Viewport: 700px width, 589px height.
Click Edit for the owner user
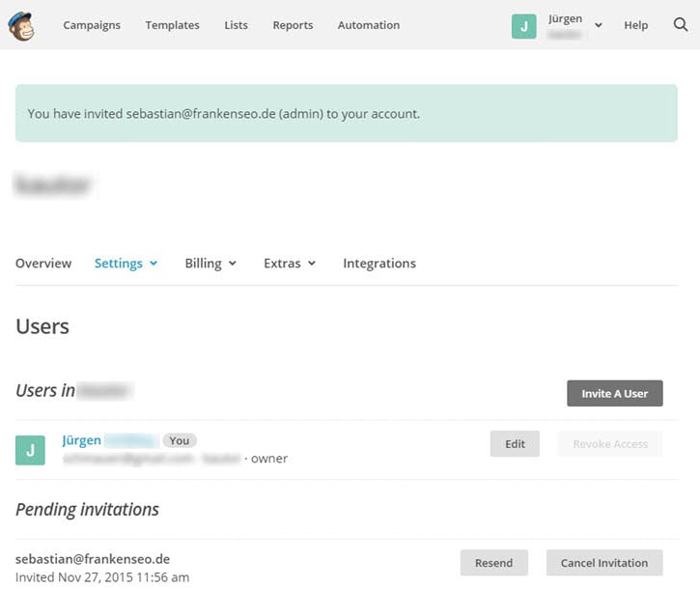pyautogui.click(x=515, y=444)
